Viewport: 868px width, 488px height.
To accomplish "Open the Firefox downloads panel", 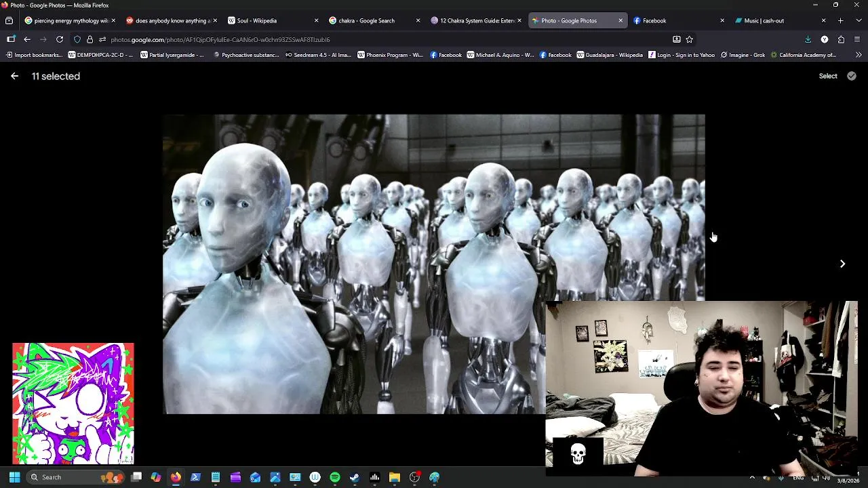I will [x=808, y=39].
